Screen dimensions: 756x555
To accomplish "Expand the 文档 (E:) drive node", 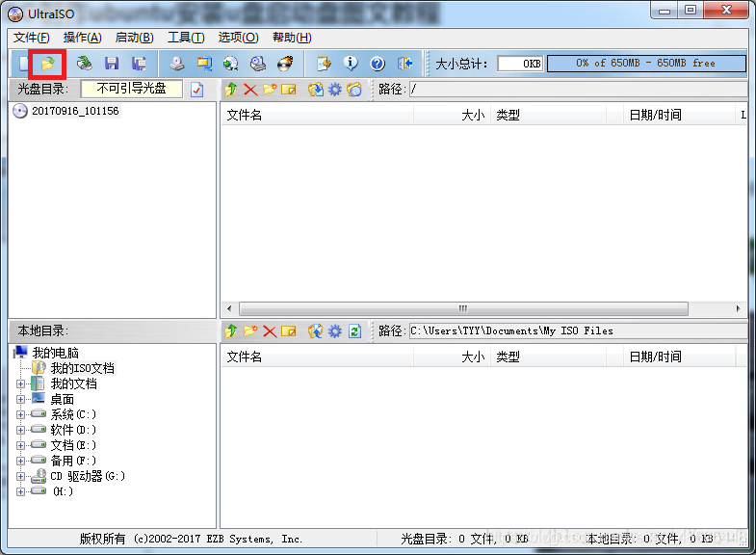I will [x=20, y=445].
